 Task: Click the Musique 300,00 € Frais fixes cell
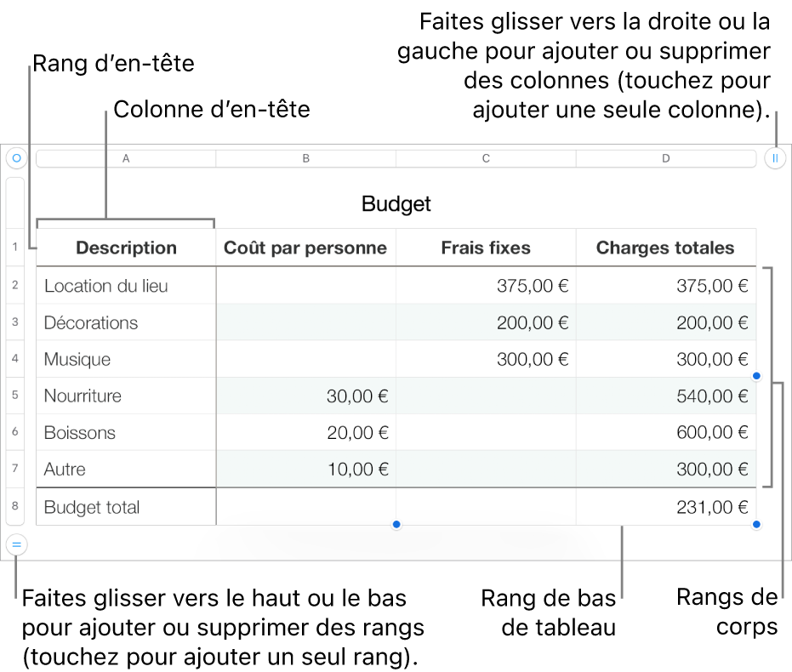(486, 359)
